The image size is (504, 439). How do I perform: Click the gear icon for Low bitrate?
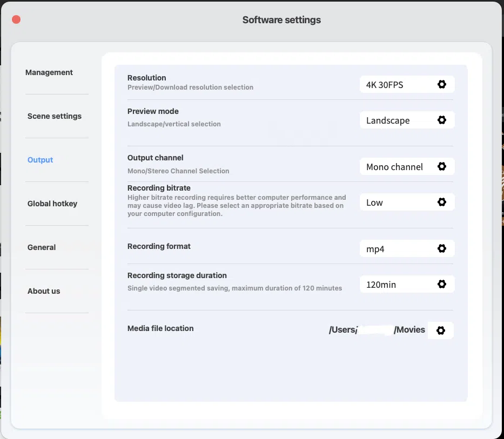coord(441,202)
